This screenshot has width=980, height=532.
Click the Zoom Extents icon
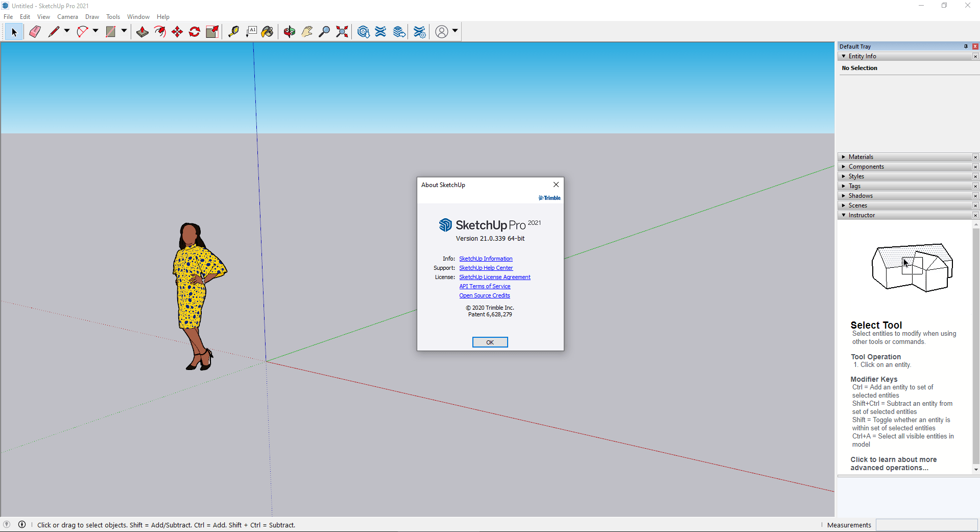(342, 32)
